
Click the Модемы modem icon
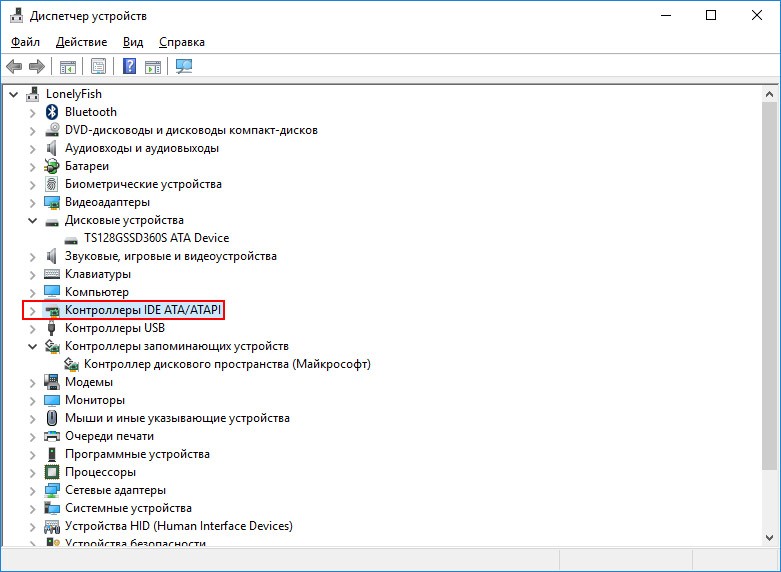(x=52, y=382)
